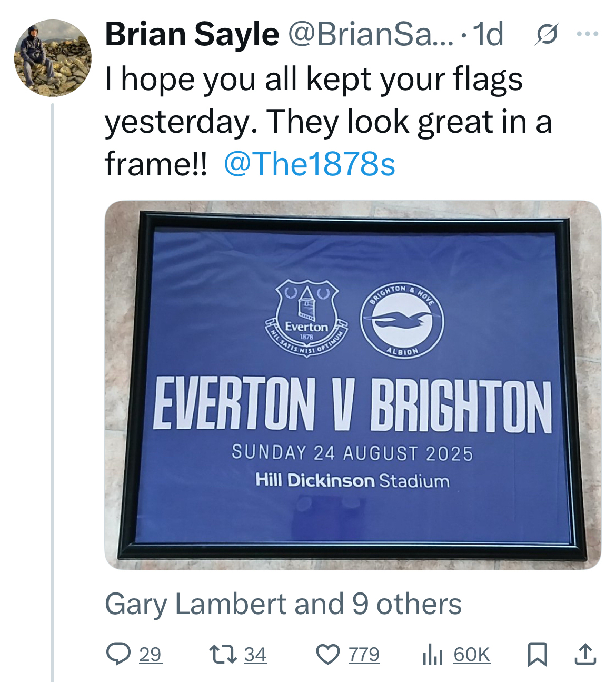
Task: Click the repost arrows icon
Action: (x=224, y=654)
